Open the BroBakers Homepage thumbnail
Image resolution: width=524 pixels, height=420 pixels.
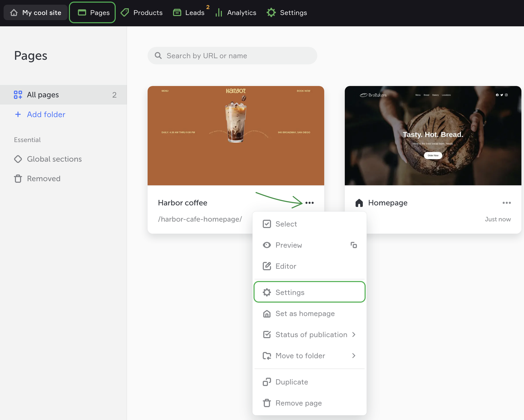pyautogui.click(x=433, y=135)
